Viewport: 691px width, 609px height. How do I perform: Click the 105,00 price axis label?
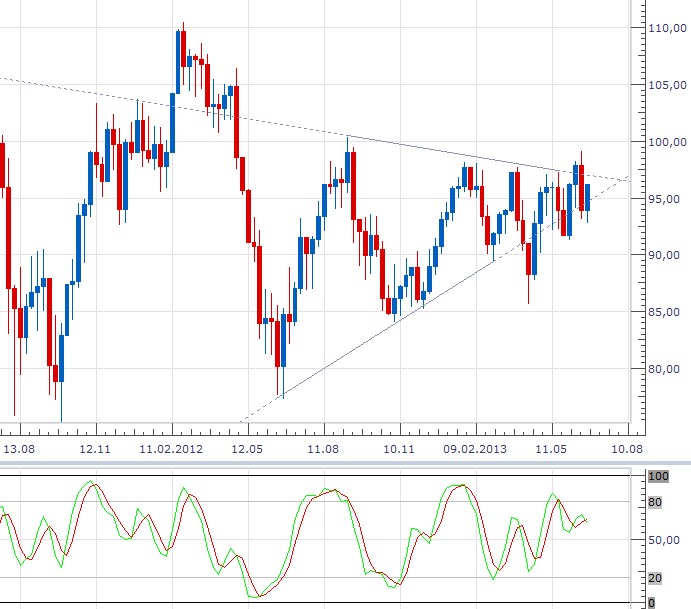pyautogui.click(x=667, y=85)
